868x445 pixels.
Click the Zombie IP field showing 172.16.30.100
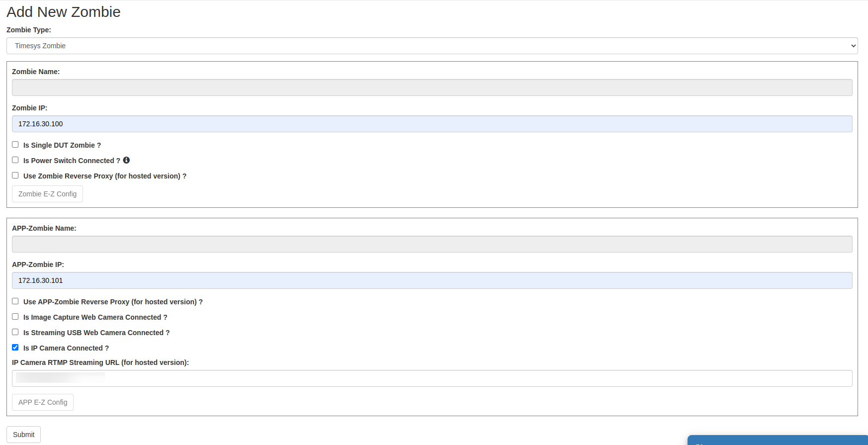432,124
